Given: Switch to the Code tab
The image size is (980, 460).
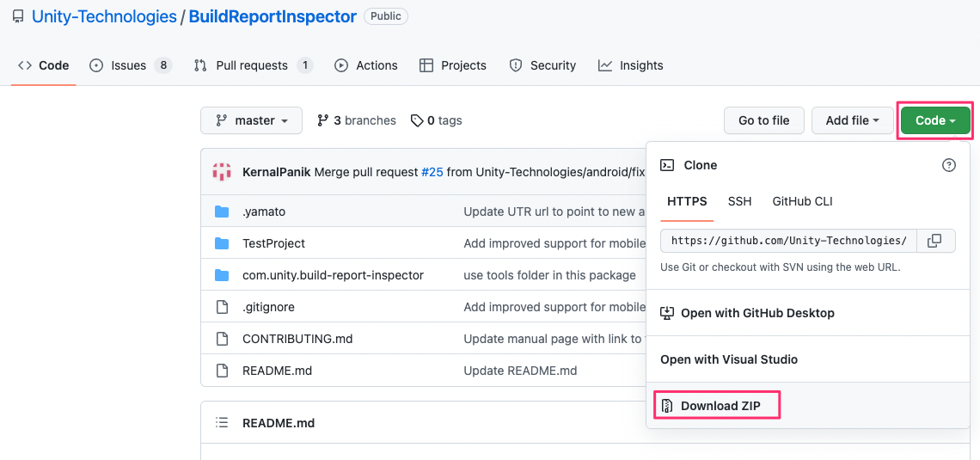Looking at the screenshot, I should point(43,65).
